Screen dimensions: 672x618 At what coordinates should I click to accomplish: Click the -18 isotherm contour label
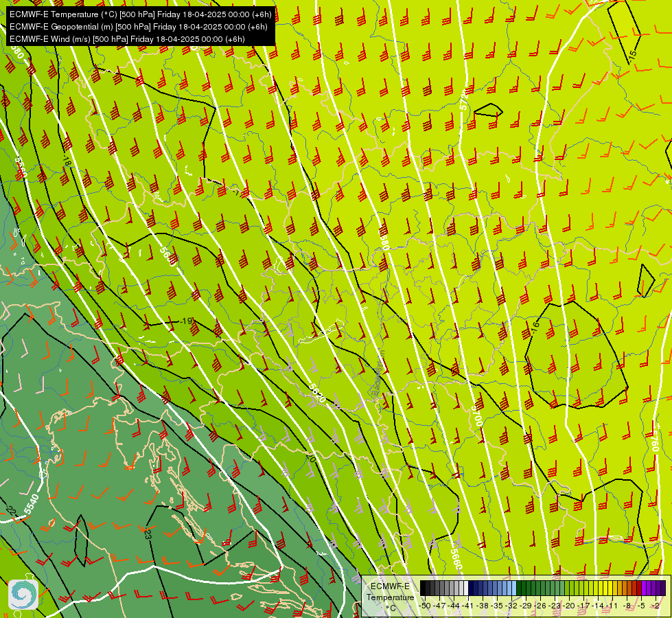tap(65, 161)
